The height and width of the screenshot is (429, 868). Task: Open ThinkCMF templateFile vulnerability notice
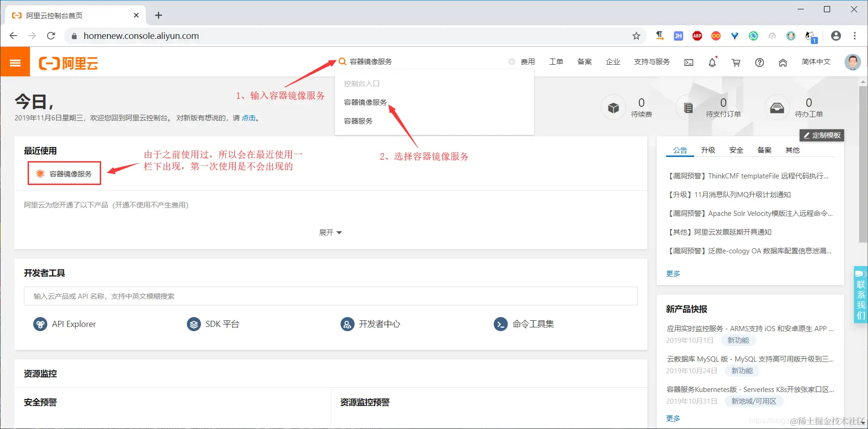click(749, 176)
